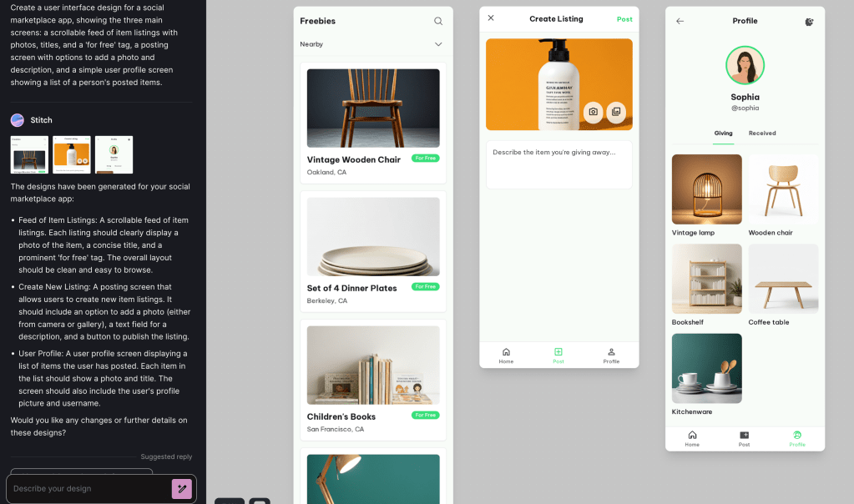Screen dimensions: 854x504
Task: Publish the listing with the Post button
Action: coord(624,18)
